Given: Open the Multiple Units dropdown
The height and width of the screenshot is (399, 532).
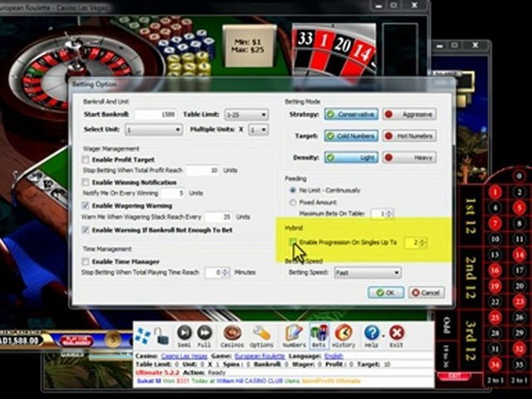Looking at the screenshot, I should tap(258, 130).
